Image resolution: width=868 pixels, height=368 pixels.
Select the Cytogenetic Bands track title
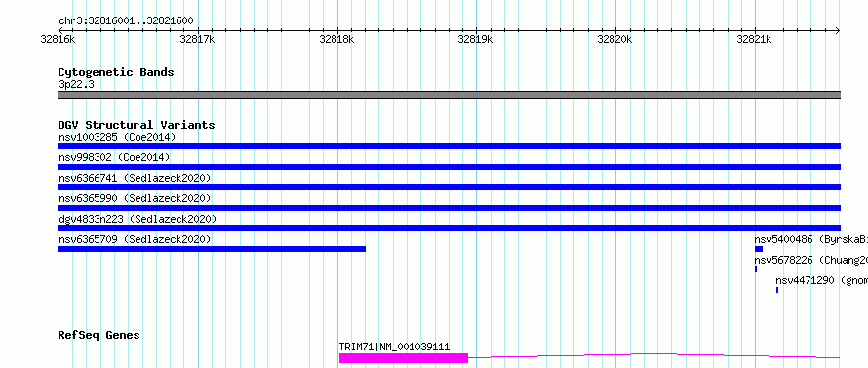[x=116, y=72]
